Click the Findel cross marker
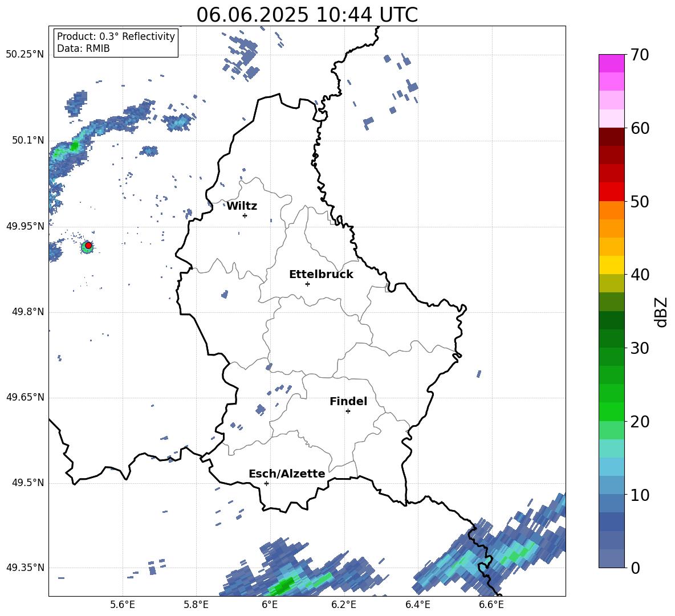The width and height of the screenshot is (675, 616). coord(348,411)
